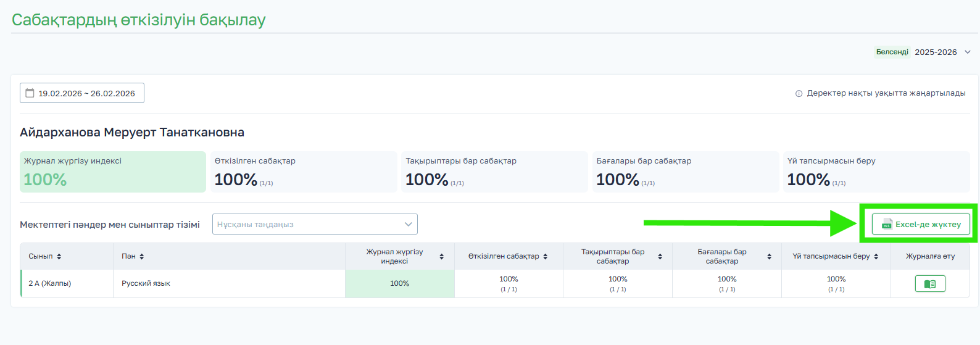The width and height of the screenshot is (980, 345).
Task: Open the journal book icon for 2 А
Action: [x=930, y=284]
